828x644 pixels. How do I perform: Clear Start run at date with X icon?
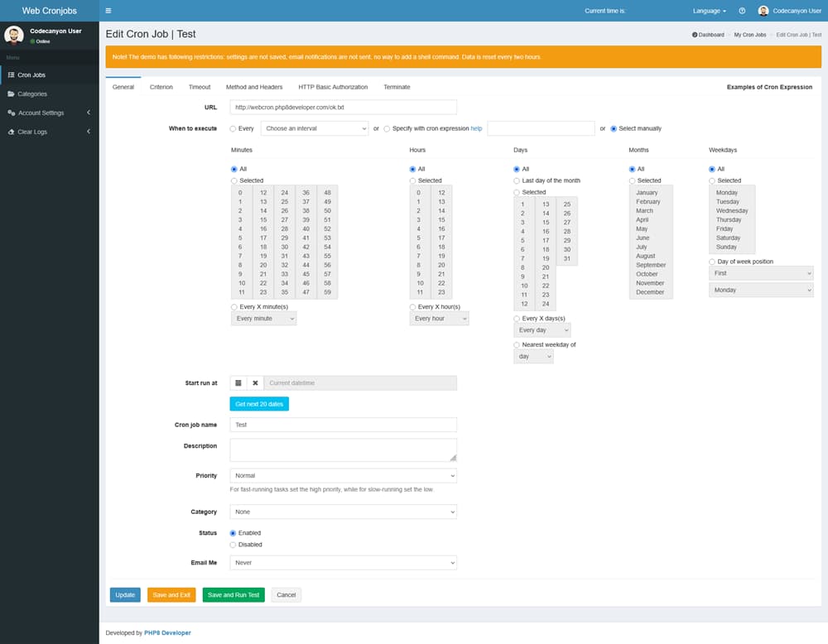(255, 383)
